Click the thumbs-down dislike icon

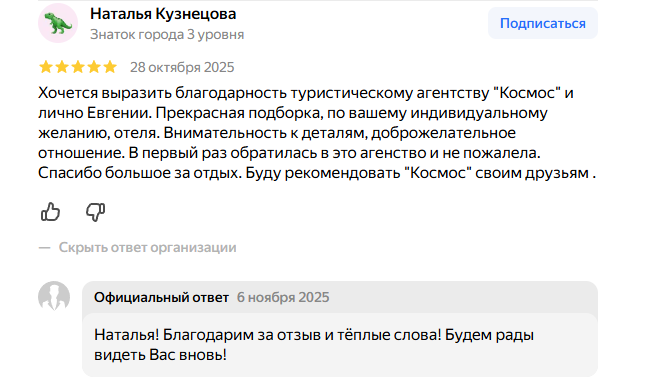click(95, 212)
